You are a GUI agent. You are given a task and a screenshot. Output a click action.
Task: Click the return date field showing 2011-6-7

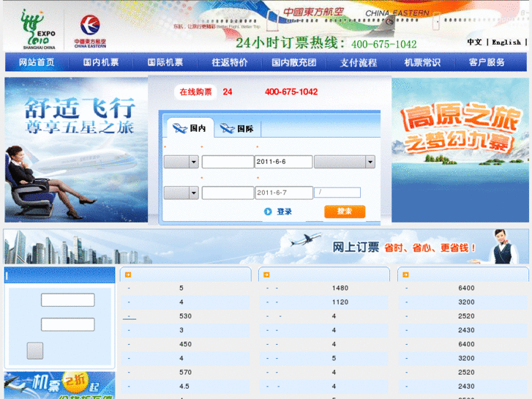pos(284,193)
